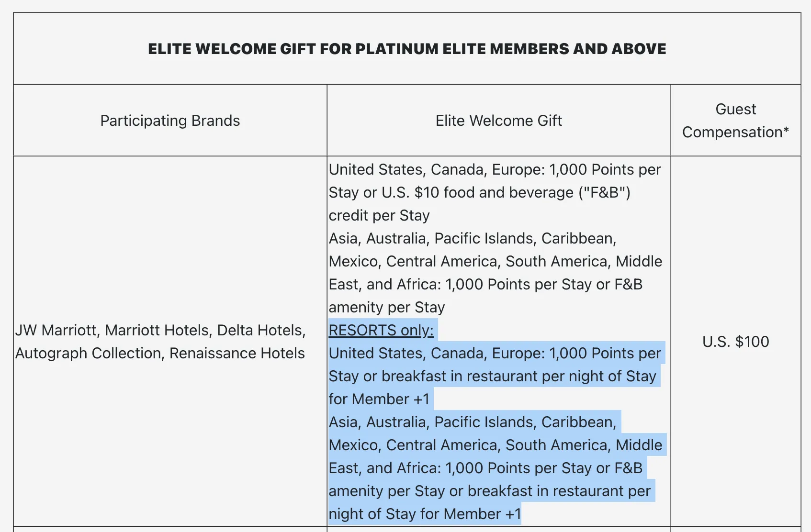Screen dimensions: 811x532
Task: Click 'amenity per Stay or breakfast in restaurant' line
Action: 490,491
